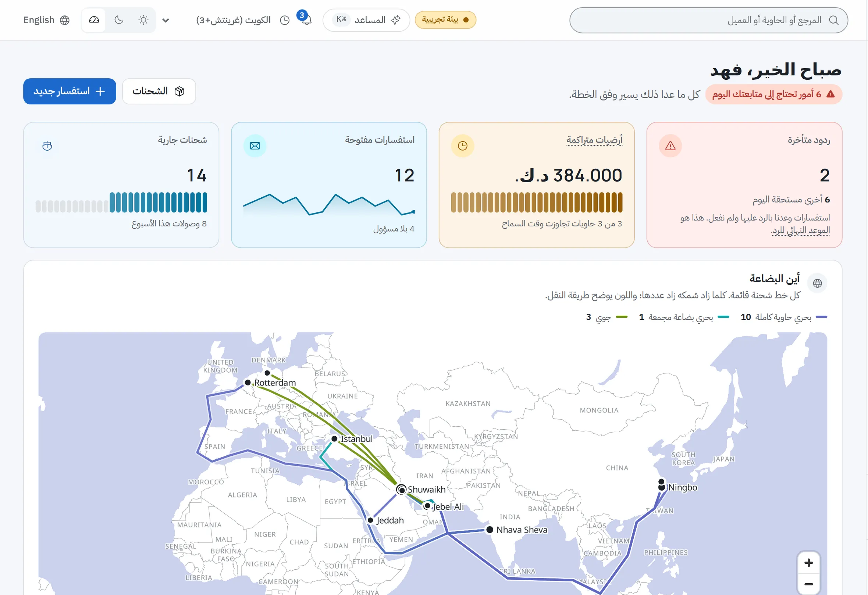The image size is (868, 595).
Task: Click the بيئة تجريبية demo environment badge
Action: point(445,20)
